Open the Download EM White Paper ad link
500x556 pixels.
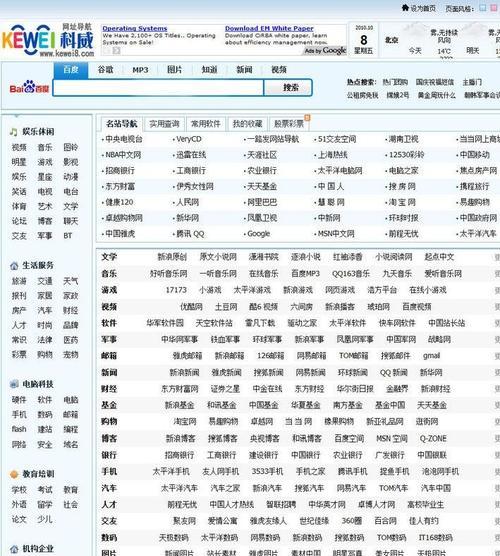269,28
